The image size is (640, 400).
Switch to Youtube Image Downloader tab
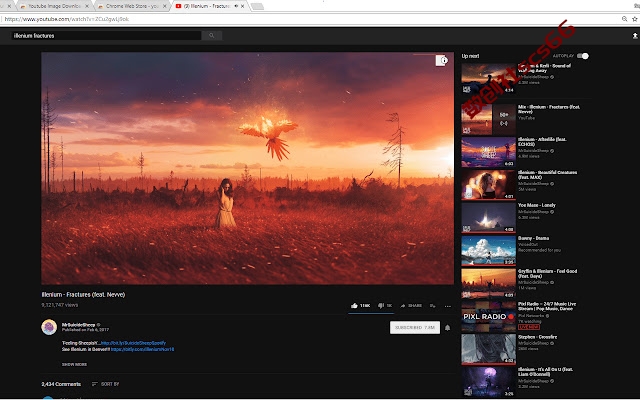[x=53, y=6]
